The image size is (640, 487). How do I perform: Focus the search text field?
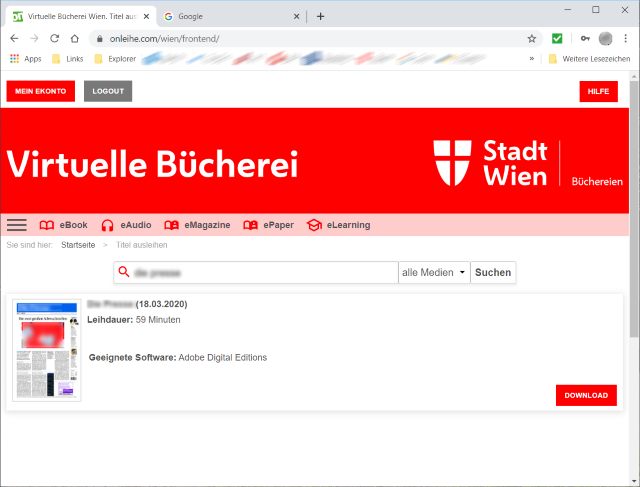pyautogui.click(x=256, y=272)
